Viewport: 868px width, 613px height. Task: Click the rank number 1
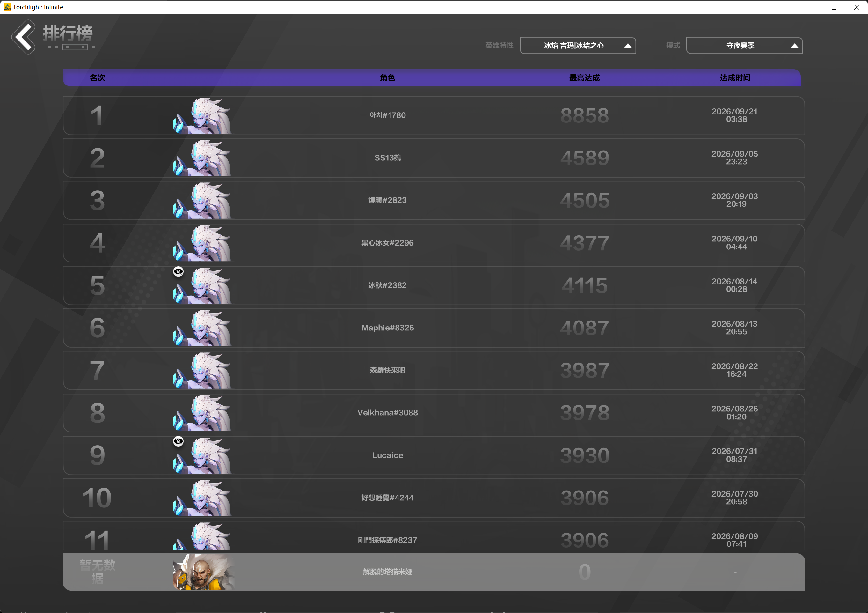pos(97,116)
